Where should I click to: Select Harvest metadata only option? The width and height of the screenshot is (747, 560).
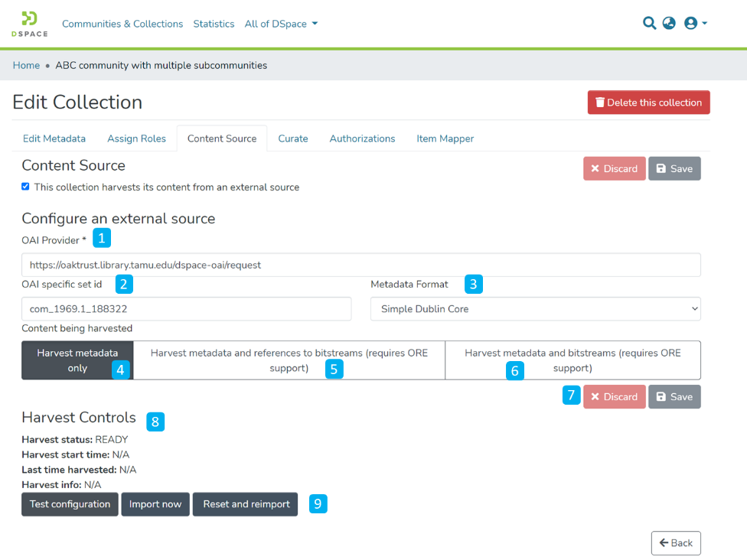point(77,360)
